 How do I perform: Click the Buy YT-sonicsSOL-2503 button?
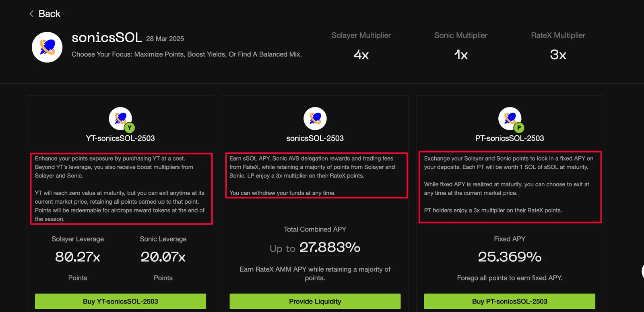click(120, 301)
